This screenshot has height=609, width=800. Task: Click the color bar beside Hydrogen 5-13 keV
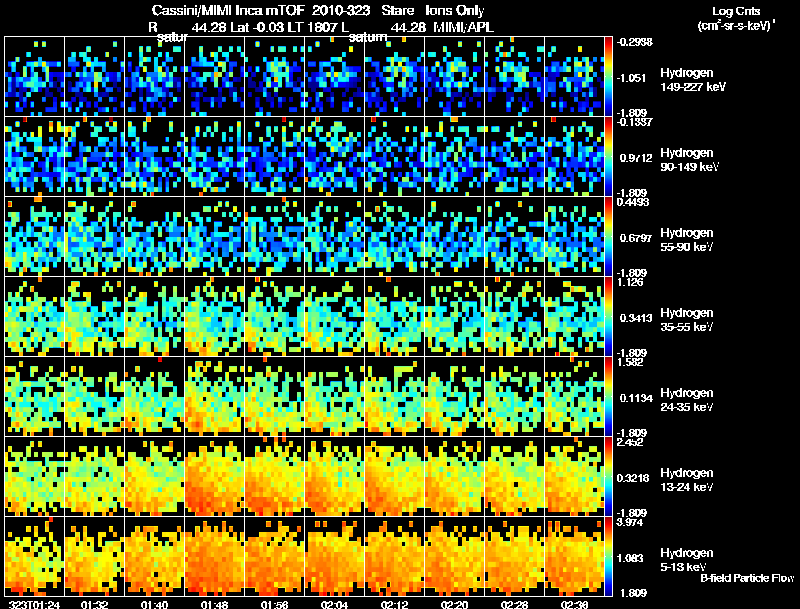pyautogui.click(x=608, y=557)
